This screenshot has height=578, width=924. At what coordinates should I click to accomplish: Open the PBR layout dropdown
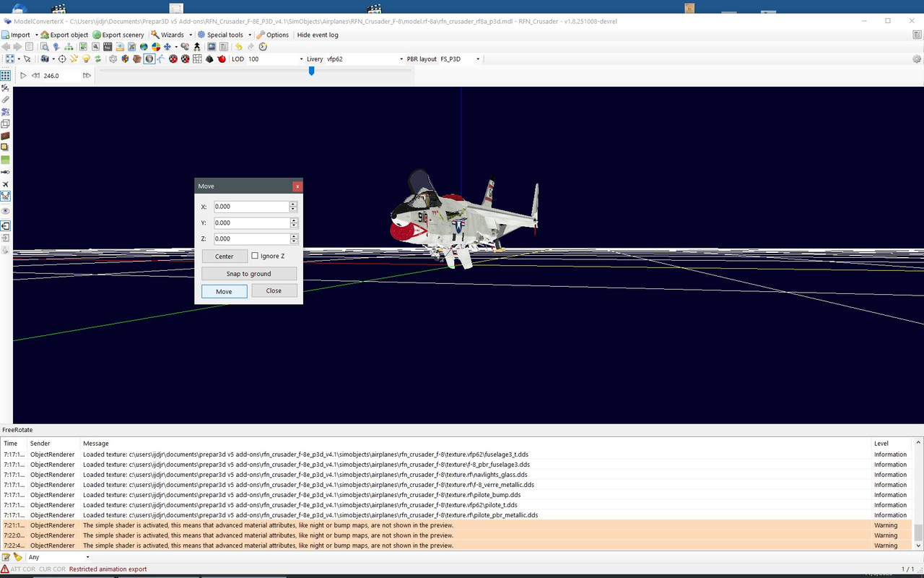(x=477, y=59)
